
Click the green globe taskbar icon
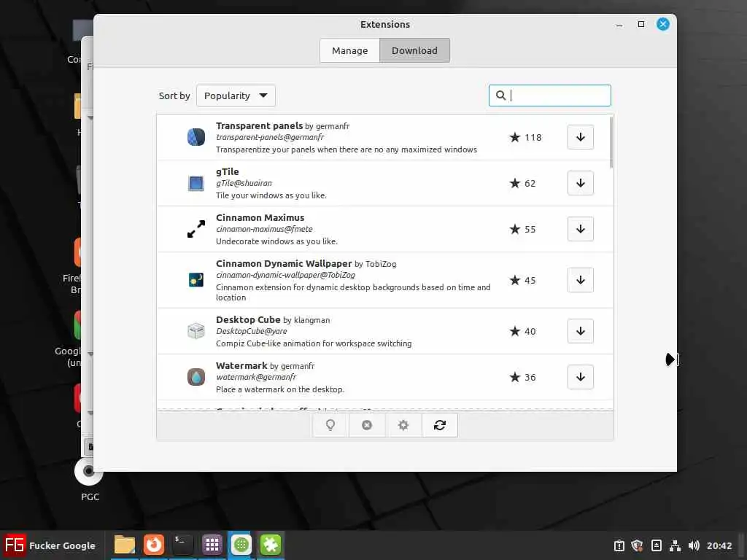[x=241, y=545]
